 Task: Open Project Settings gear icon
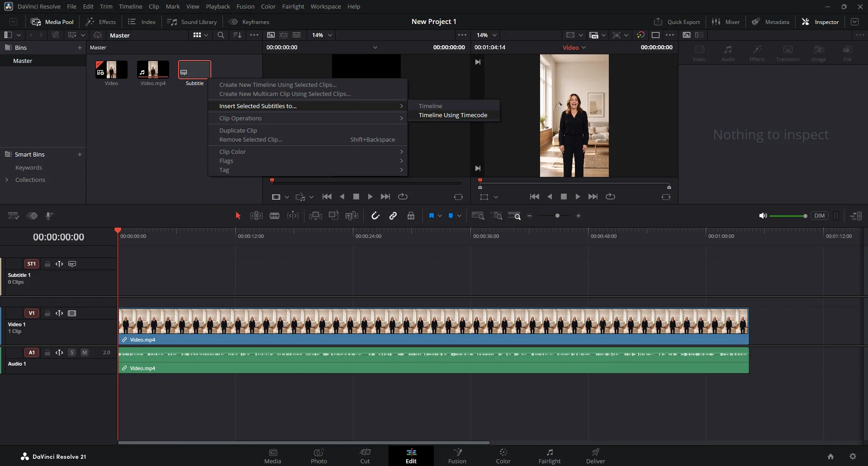(853, 456)
